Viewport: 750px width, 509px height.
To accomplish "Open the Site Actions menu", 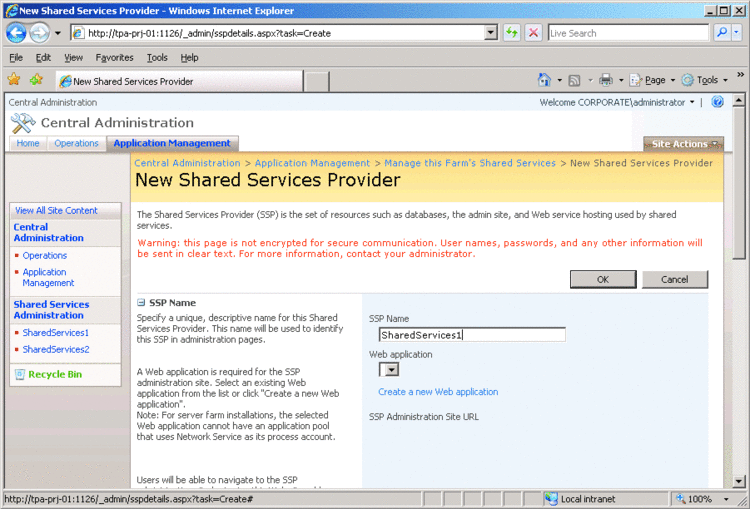I will tap(683, 144).
